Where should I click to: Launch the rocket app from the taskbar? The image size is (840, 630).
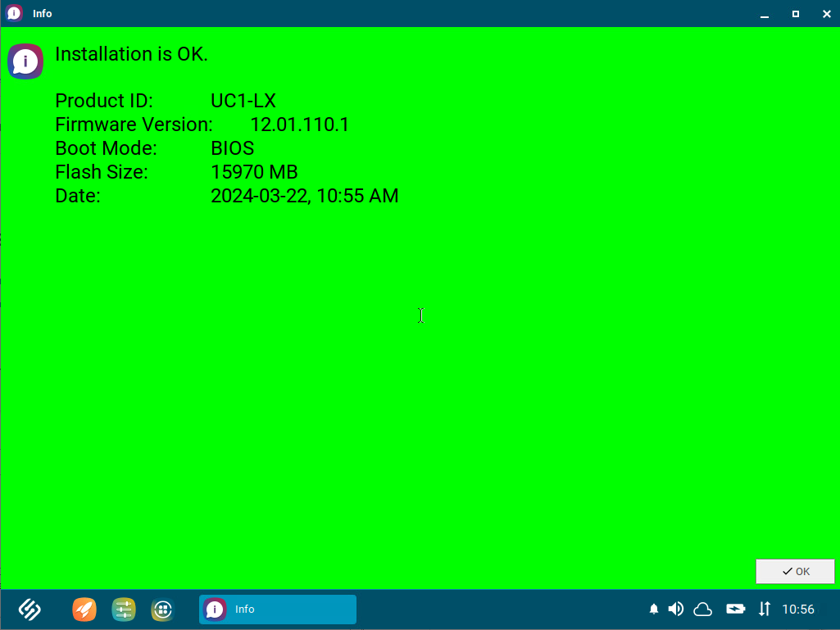[84, 610]
